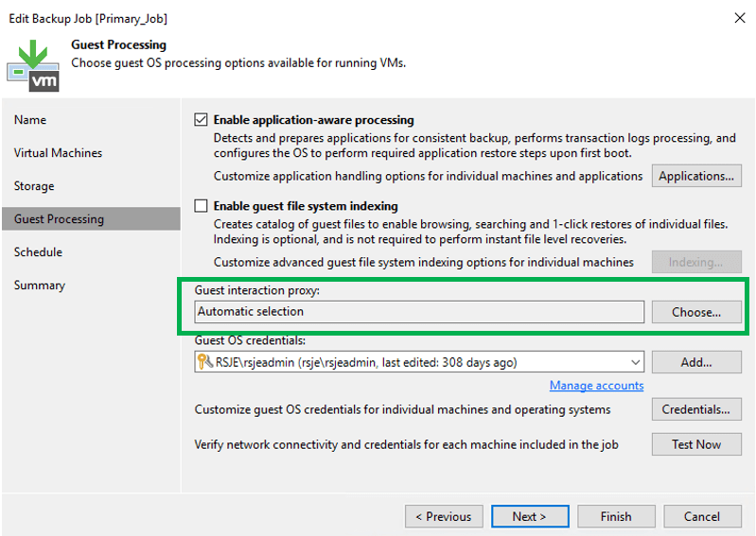Screen dimensions: 756x536
Task: Expand the Guest OS credentials dropdown
Action: coord(635,362)
